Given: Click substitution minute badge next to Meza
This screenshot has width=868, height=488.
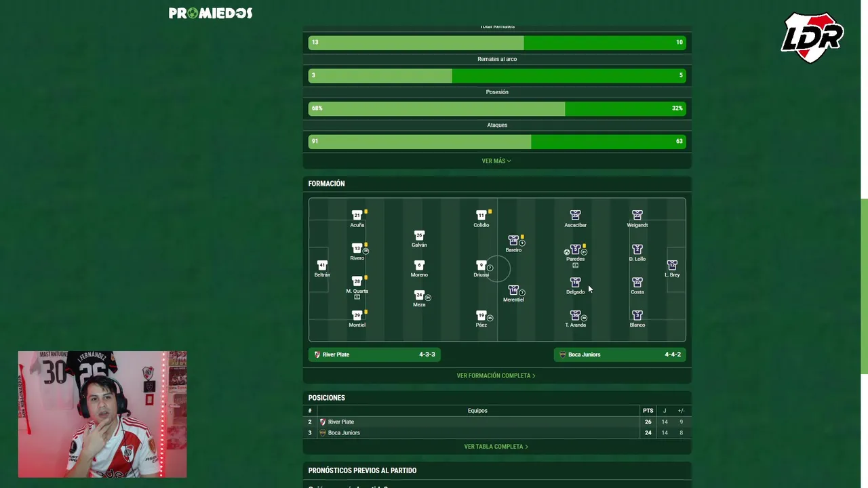Looking at the screenshot, I should [428, 298].
